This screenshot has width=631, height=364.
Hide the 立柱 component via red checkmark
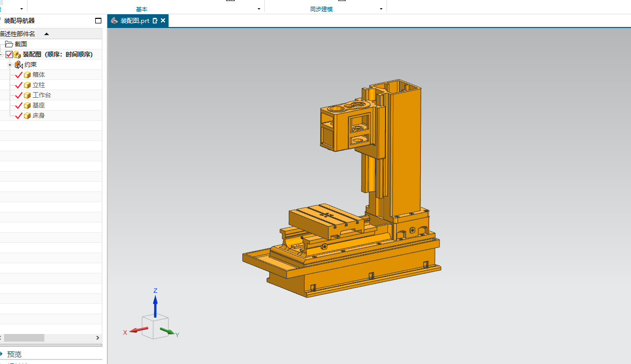point(19,85)
